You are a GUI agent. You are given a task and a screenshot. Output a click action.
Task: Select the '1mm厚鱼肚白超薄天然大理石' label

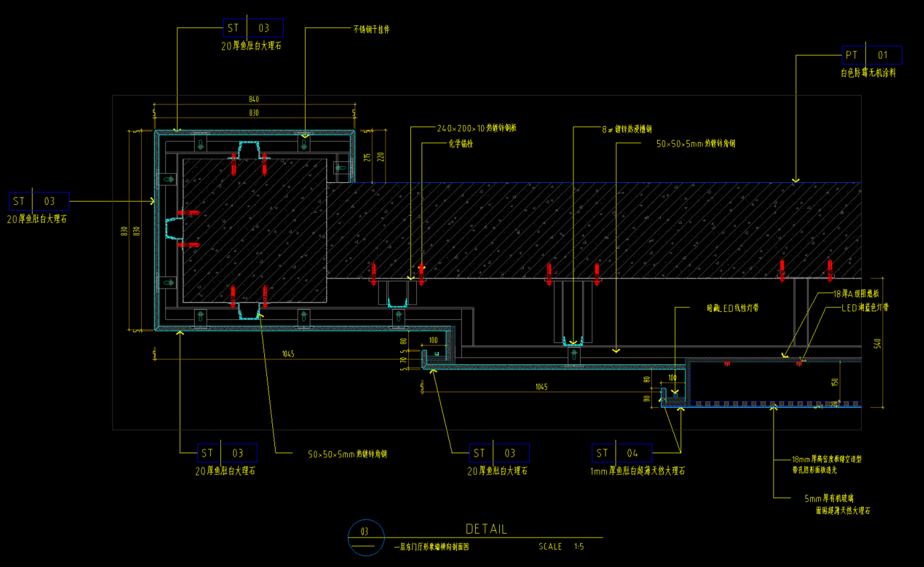coord(638,471)
